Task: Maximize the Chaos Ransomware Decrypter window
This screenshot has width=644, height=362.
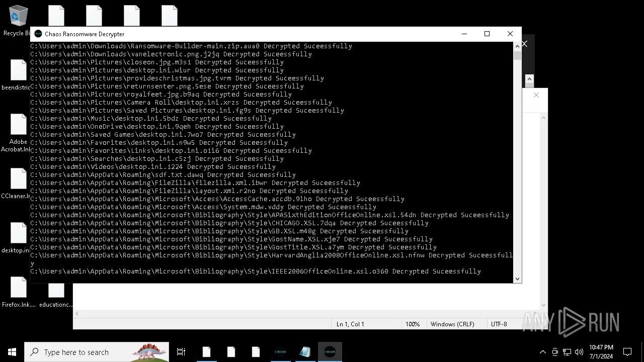Action: [x=487, y=34]
